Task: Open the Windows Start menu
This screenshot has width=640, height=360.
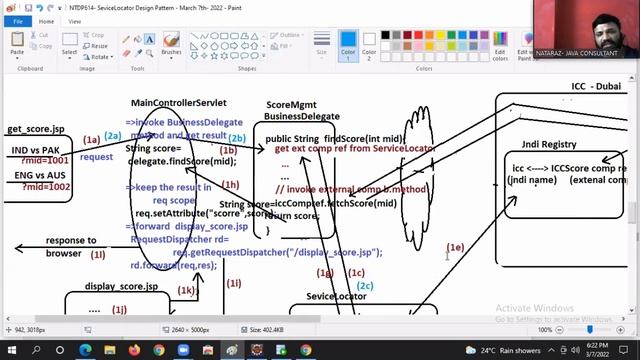Action: pos(12,350)
